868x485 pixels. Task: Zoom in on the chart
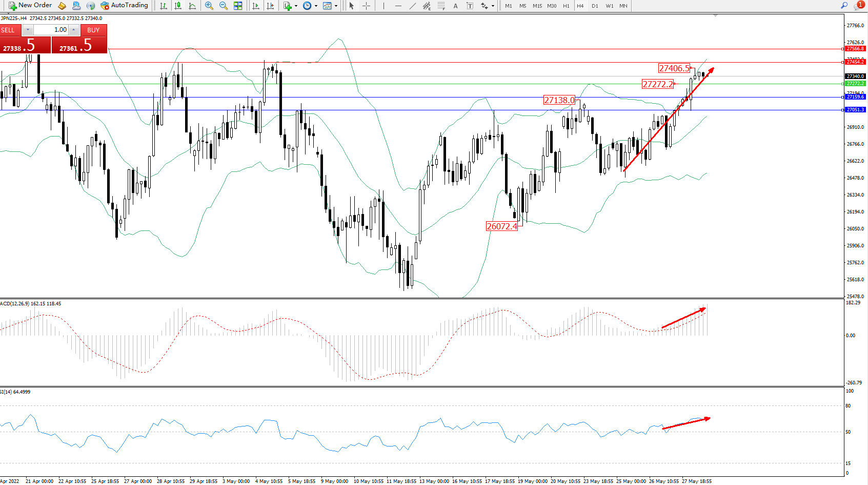pyautogui.click(x=209, y=6)
